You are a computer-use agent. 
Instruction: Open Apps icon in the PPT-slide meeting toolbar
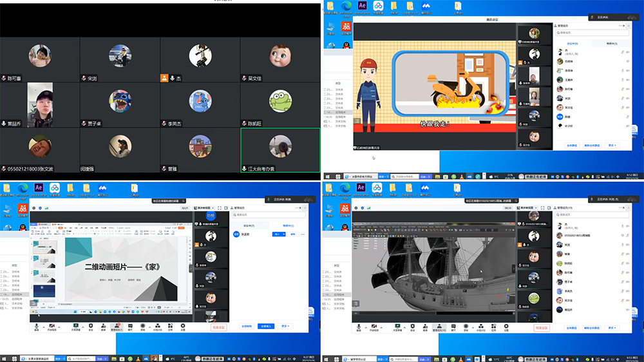[170, 327]
